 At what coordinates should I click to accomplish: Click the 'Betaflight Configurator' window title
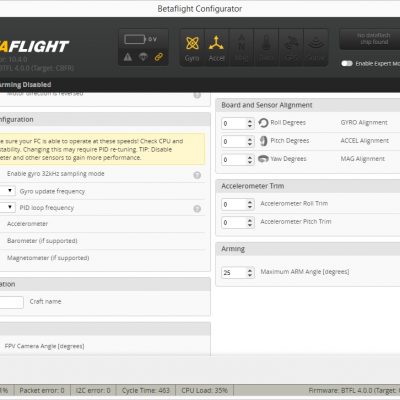(200, 9)
